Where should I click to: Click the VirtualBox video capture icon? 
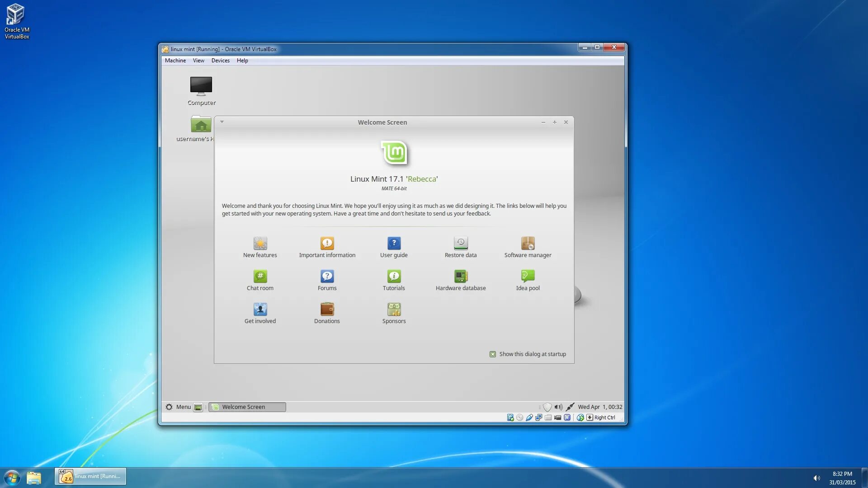pos(558,418)
